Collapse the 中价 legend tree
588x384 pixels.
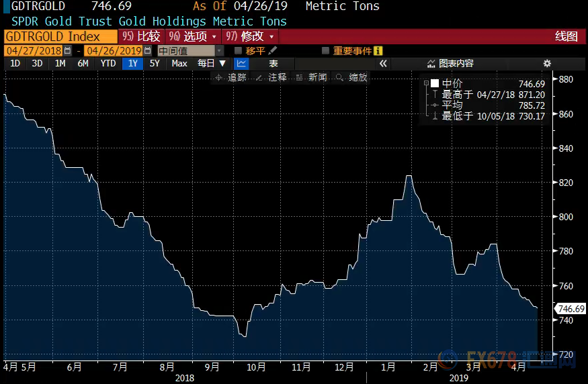tap(426, 83)
